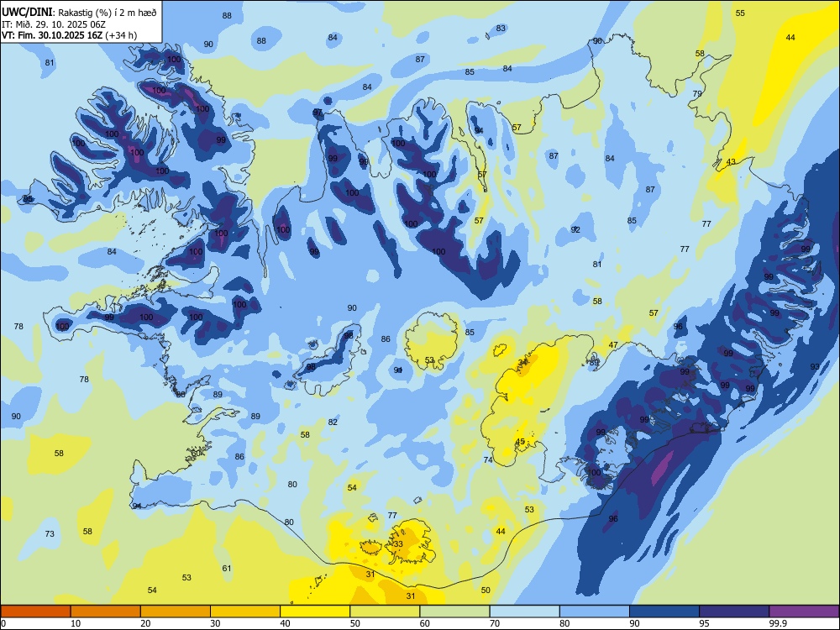Click the humidity value 55 at top right

pyautogui.click(x=740, y=13)
